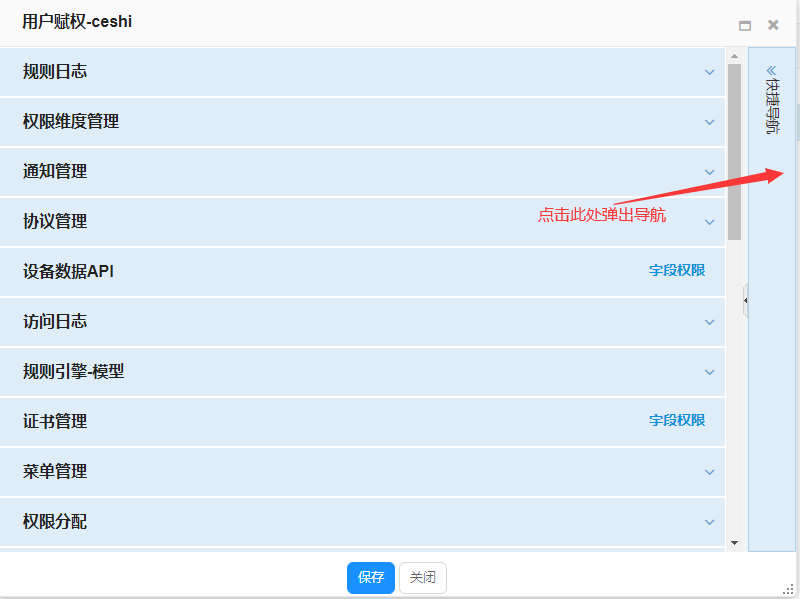This screenshot has height=599, width=800.
Task: Expand the 权限分配 chevron arrow
Action: (x=709, y=522)
